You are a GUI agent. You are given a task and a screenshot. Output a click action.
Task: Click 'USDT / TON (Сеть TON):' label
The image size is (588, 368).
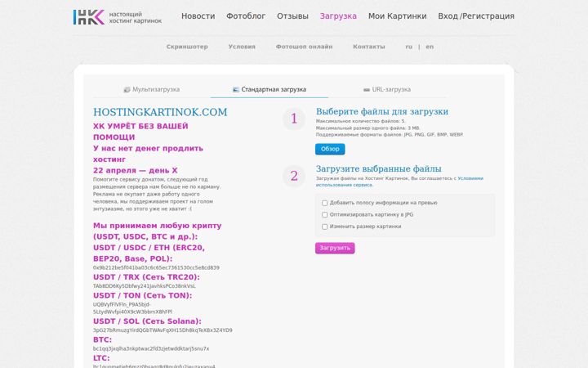[142, 295]
